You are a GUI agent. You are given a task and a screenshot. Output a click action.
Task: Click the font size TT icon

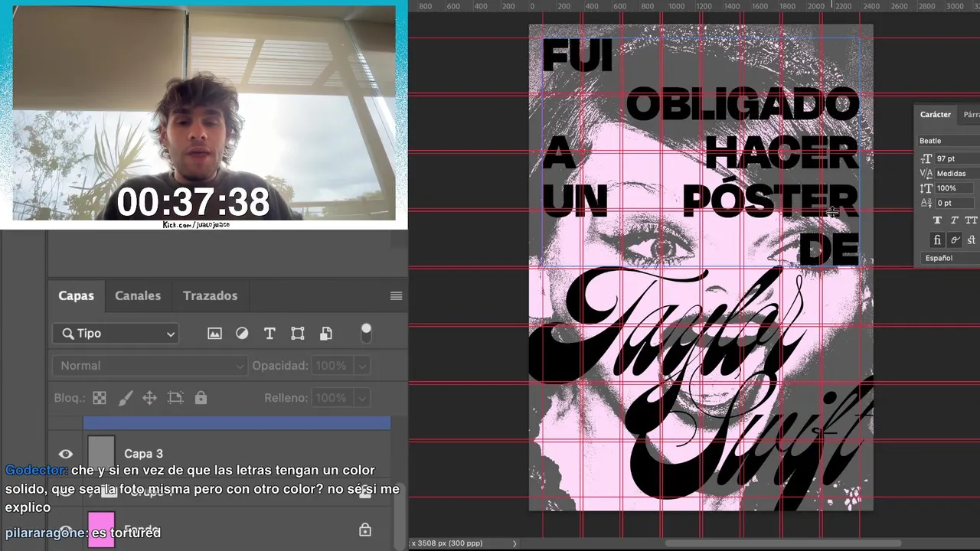pyautogui.click(x=926, y=158)
